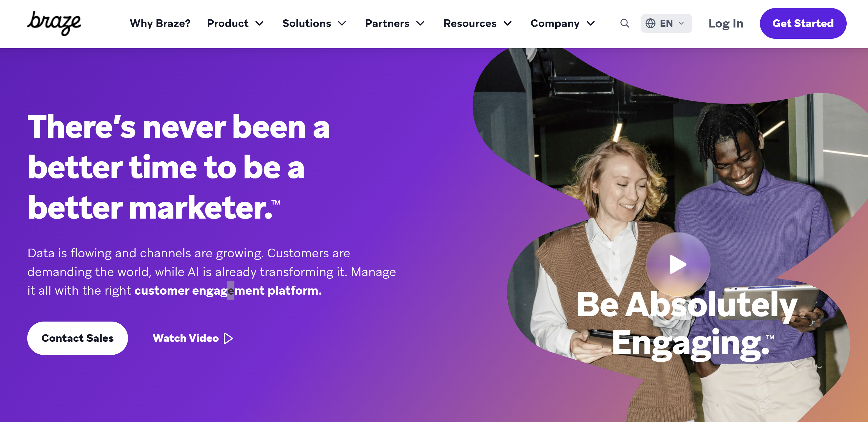The width and height of the screenshot is (868, 422).
Task: Click the Partners chevron arrow
Action: [420, 23]
